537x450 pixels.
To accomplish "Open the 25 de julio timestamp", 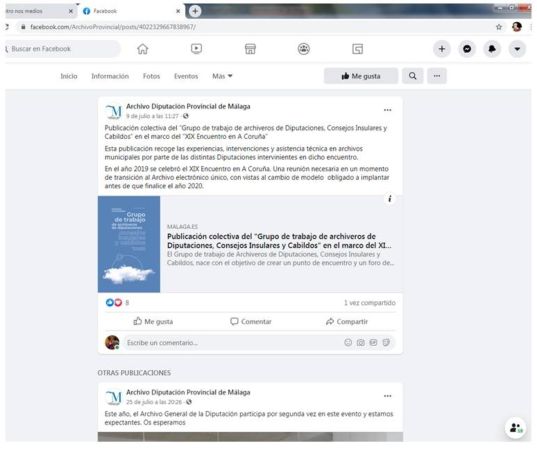I will pos(154,402).
